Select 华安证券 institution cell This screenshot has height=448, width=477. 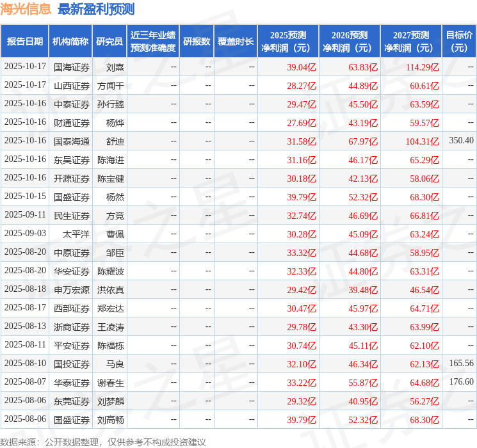pos(72,271)
